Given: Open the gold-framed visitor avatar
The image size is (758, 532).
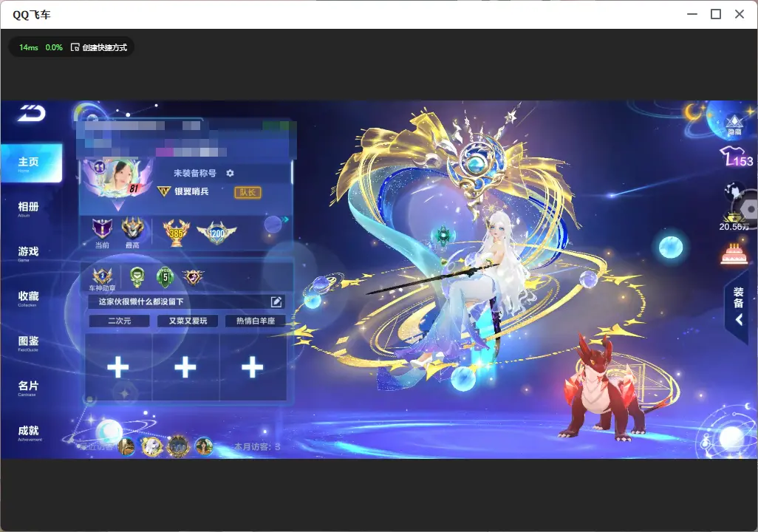Looking at the screenshot, I should pos(178,446).
